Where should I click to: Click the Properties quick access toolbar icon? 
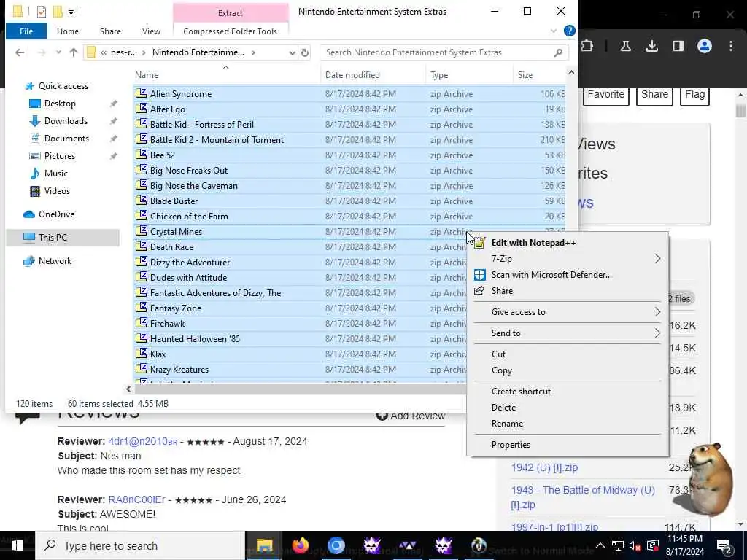point(42,11)
